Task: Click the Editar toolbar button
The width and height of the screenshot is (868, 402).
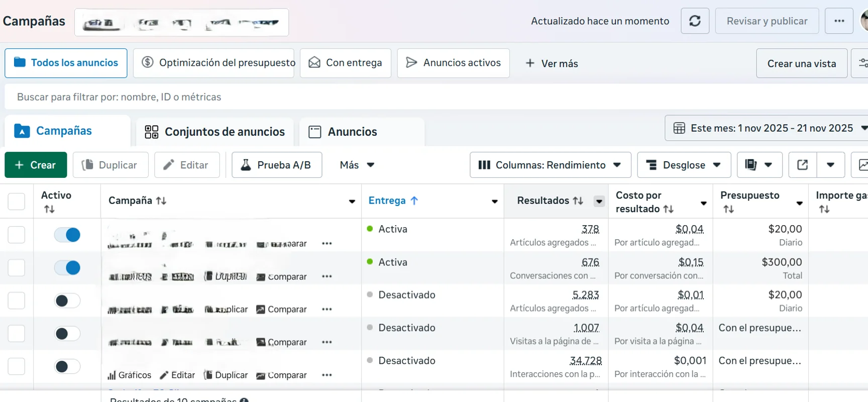Action: click(x=187, y=165)
